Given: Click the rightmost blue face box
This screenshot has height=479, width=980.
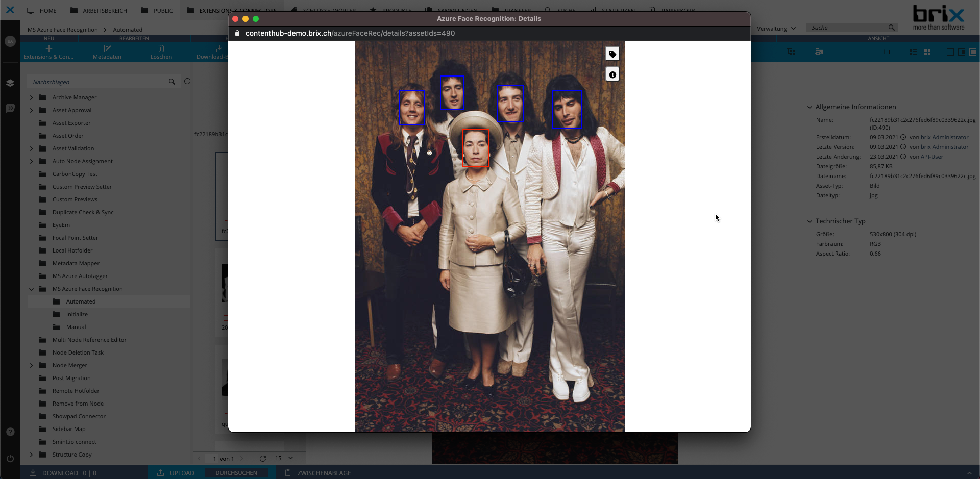Looking at the screenshot, I should (567, 109).
